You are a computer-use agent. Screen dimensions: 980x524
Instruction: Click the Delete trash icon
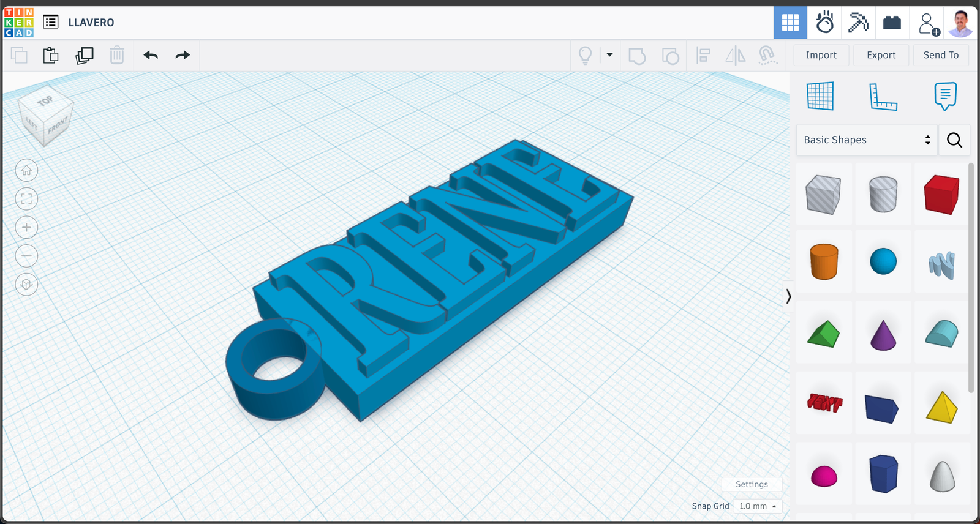117,56
